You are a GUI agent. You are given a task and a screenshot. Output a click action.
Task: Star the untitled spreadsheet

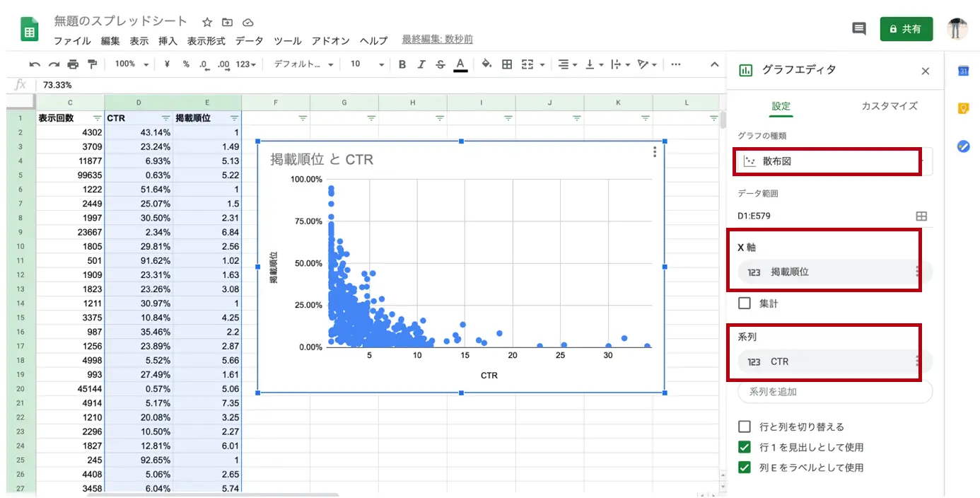pos(207,23)
